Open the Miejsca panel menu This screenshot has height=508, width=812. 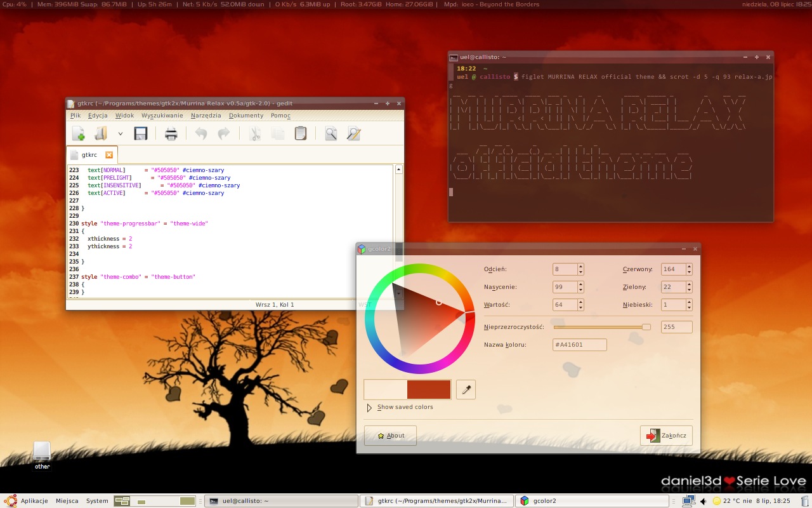(x=67, y=501)
